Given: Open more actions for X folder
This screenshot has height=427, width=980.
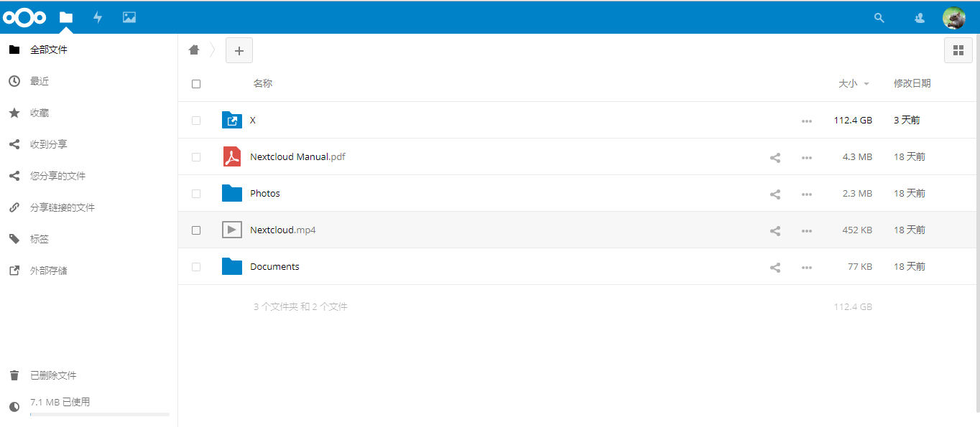Looking at the screenshot, I should 807,121.
